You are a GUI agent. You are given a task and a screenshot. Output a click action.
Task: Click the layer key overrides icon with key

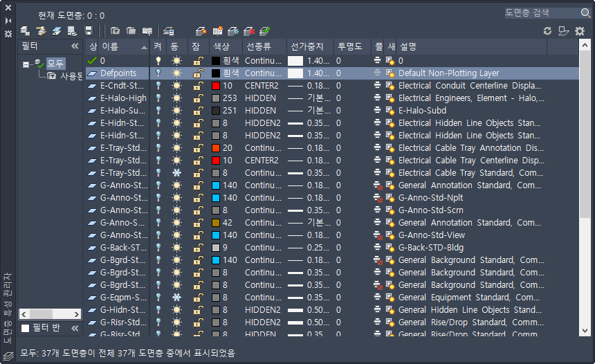point(41,30)
